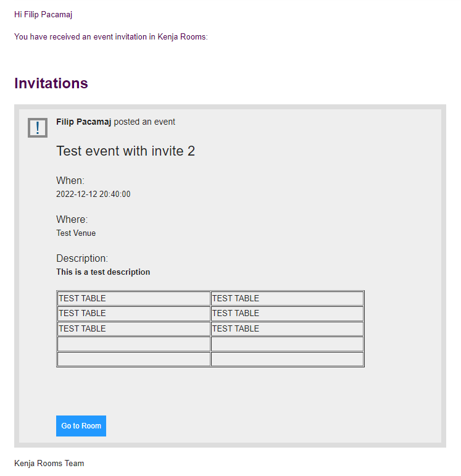The image size is (461, 476).
Task: Select the Test event with invite 2 title
Action: click(x=126, y=151)
